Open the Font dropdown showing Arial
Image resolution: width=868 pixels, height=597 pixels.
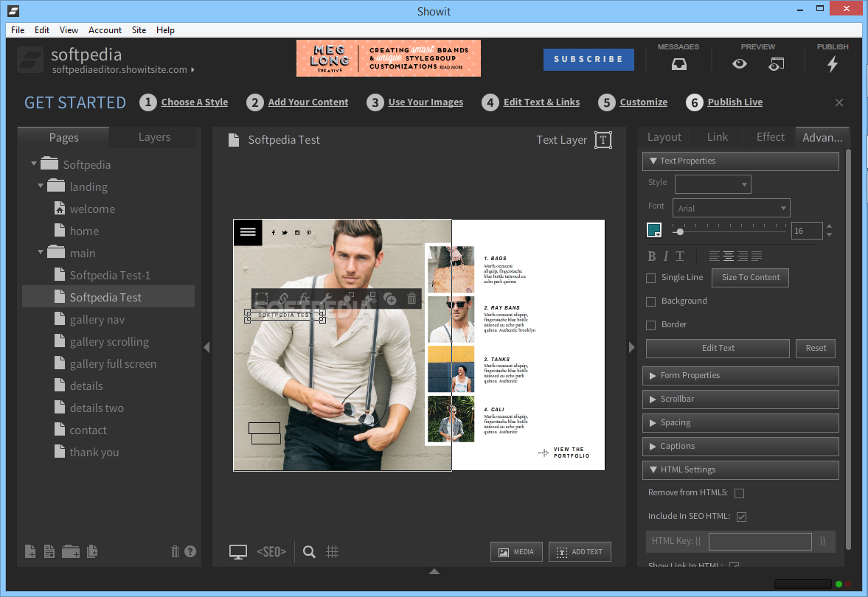(732, 208)
